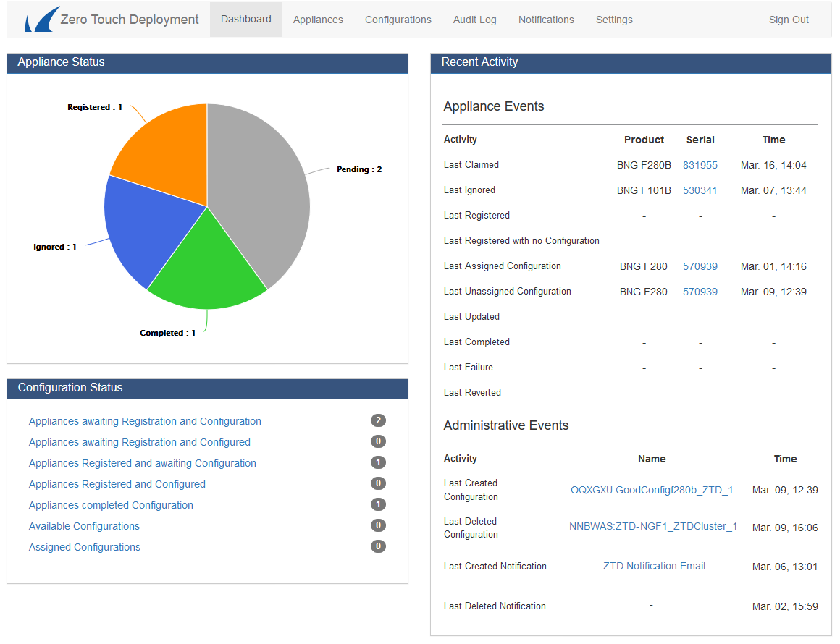The width and height of the screenshot is (840, 644).
Task: Open serial 831955 from Last Claimed
Action: tap(700, 165)
